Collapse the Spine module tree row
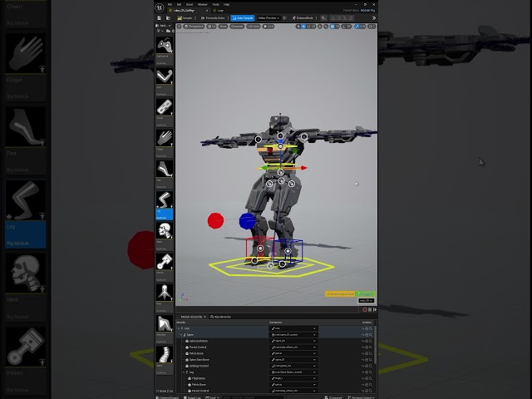 [181, 335]
